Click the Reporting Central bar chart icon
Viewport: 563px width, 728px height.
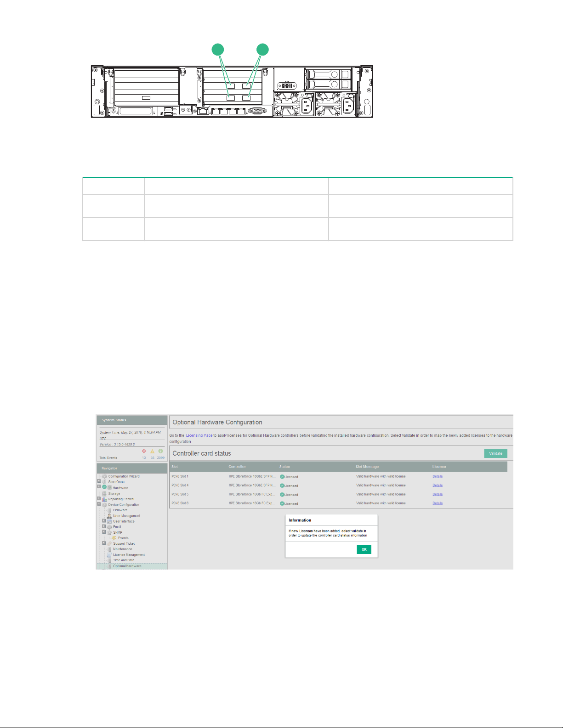(x=104, y=499)
